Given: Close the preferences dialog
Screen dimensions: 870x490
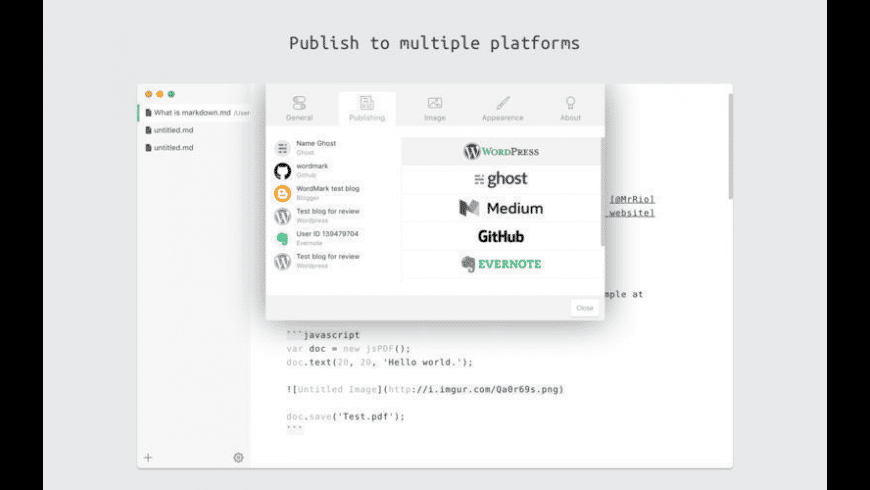Looking at the screenshot, I should pyautogui.click(x=585, y=308).
